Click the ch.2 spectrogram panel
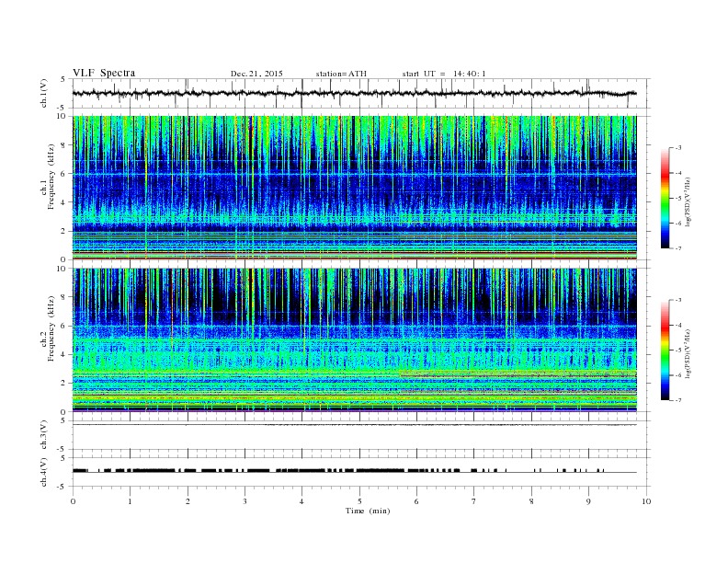 pyautogui.click(x=355, y=340)
